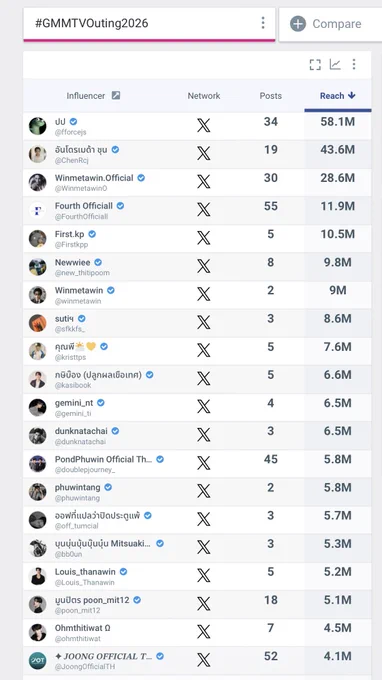Open the fullscreen expand icon

point(315,65)
